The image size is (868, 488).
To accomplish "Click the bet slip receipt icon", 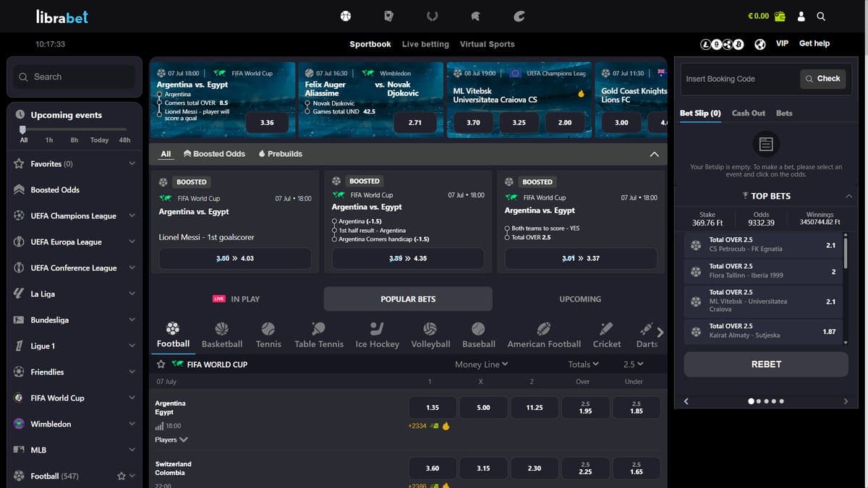I will point(766,143).
